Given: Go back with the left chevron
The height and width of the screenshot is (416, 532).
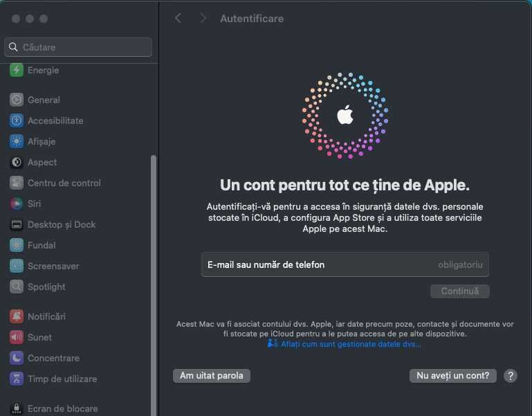Looking at the screenshot, I should point(178,18).
